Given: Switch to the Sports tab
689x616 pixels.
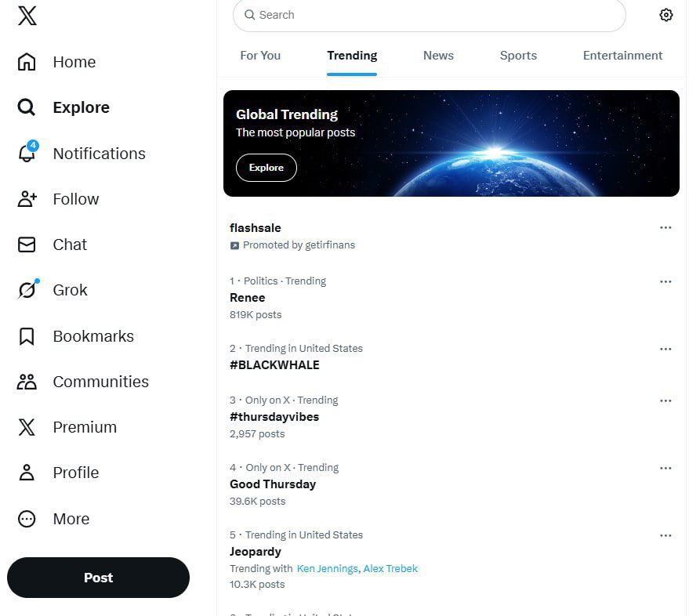Looking at the screenshot, I should pos(518,56).
